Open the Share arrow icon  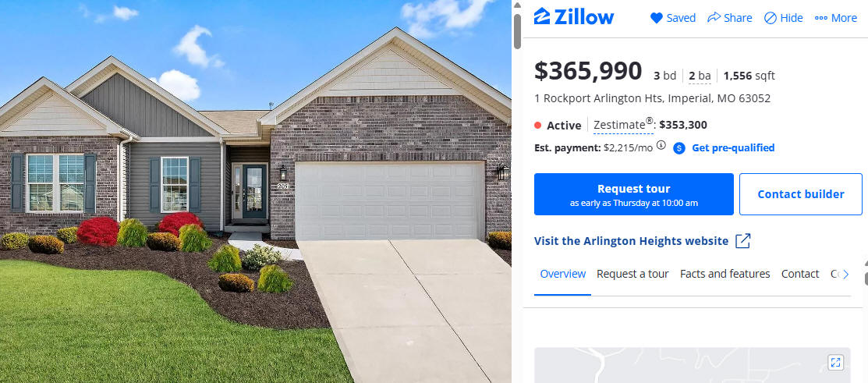714,18
